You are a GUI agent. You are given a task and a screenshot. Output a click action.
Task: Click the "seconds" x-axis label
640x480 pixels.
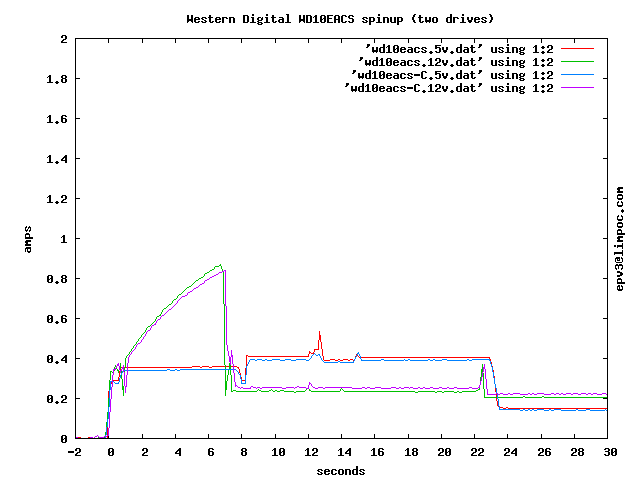(341, 471)
